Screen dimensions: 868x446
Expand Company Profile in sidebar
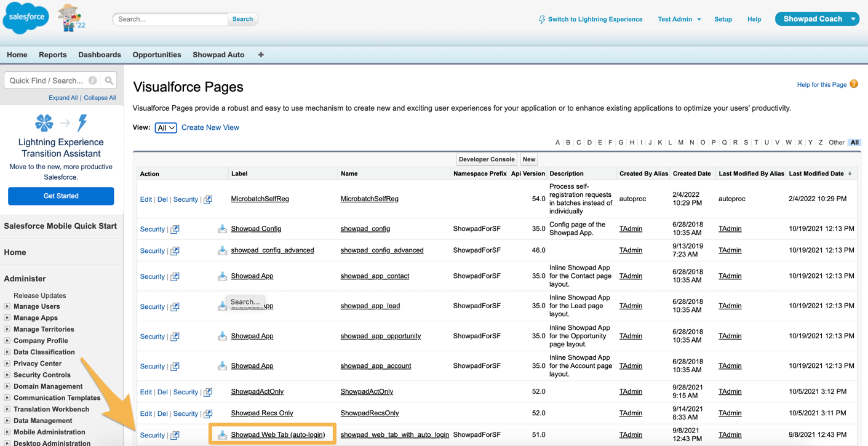tap(7, 341)
